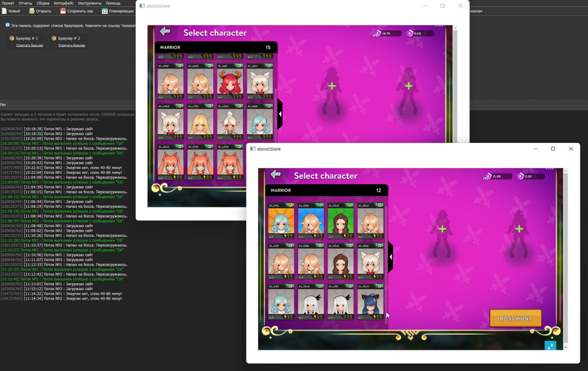Click Спрятать браузер link under Браузер # 1
The image size is (588, 371).
(x=29, y=46)
